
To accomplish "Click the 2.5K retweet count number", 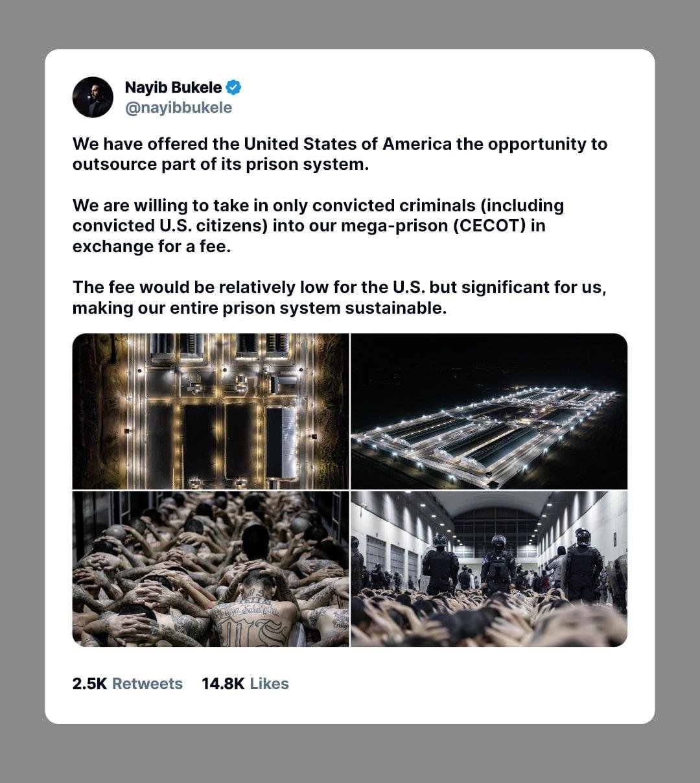I will [x=89, y=684].
